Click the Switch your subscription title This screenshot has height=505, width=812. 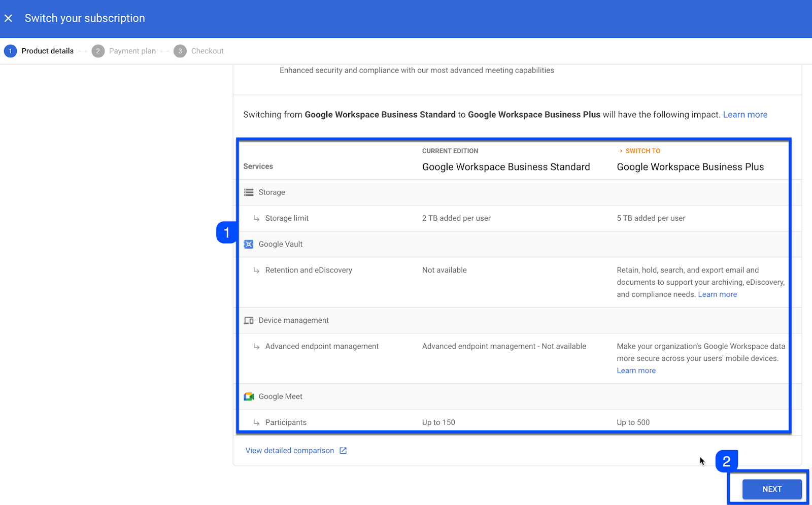pyautogui.click(x=85, y=18)
